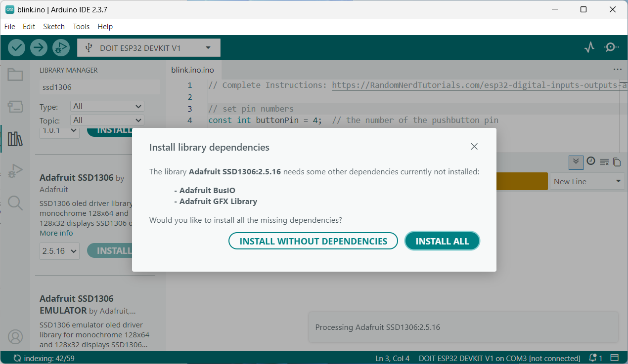
Task: Click line number 4 in editor gutter
Action: [x=189, y=120]
